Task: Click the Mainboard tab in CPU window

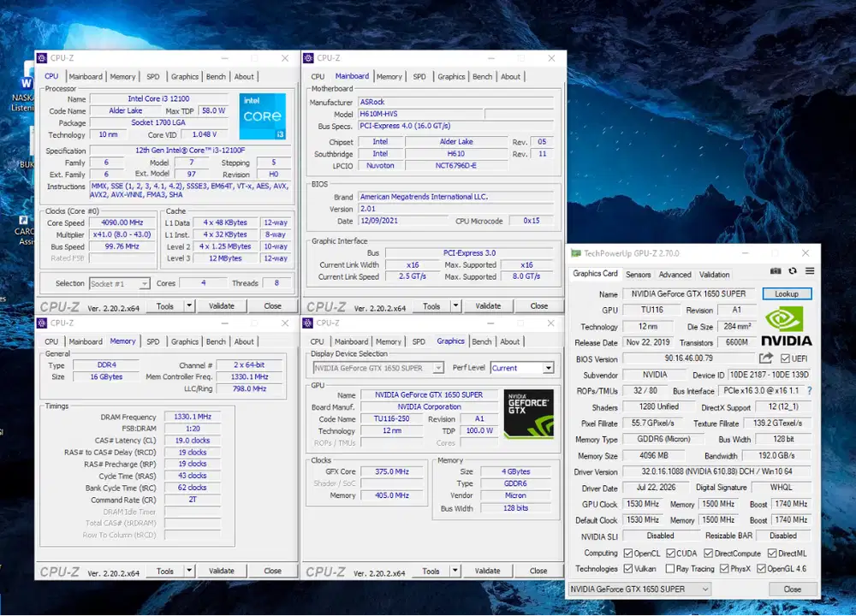Action: coord(86,76)
